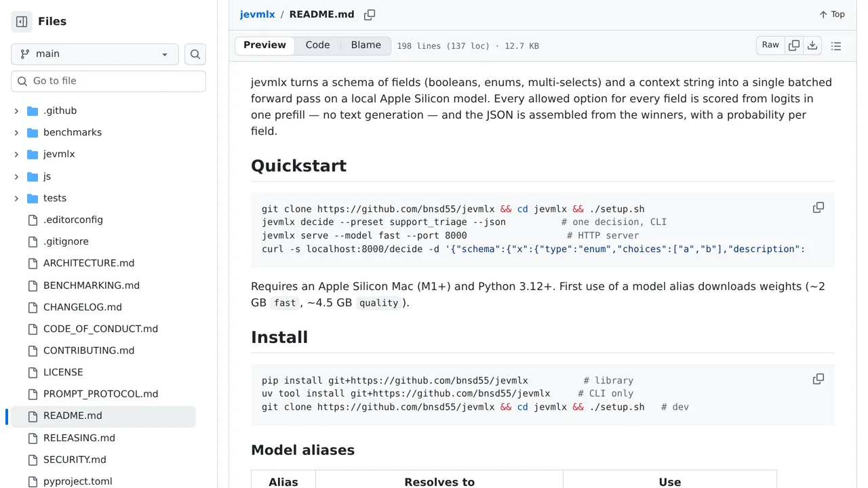Switch to the Preview tab

click(264, 45)
